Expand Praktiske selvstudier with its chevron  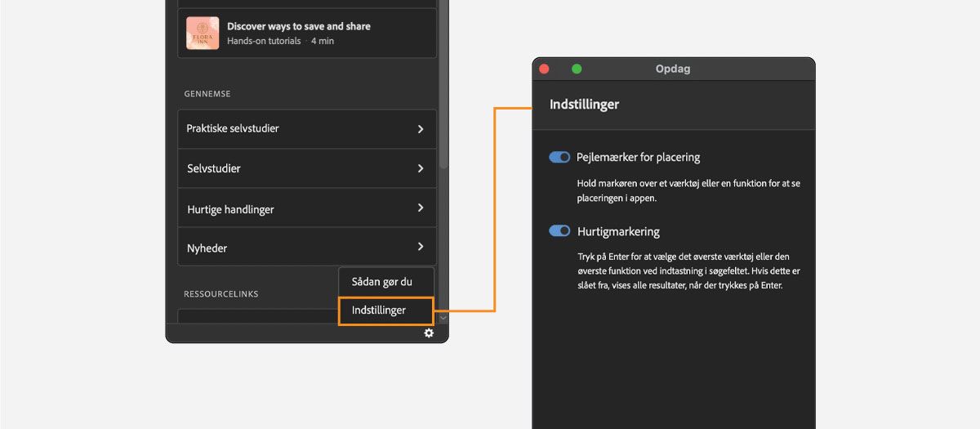421,129
